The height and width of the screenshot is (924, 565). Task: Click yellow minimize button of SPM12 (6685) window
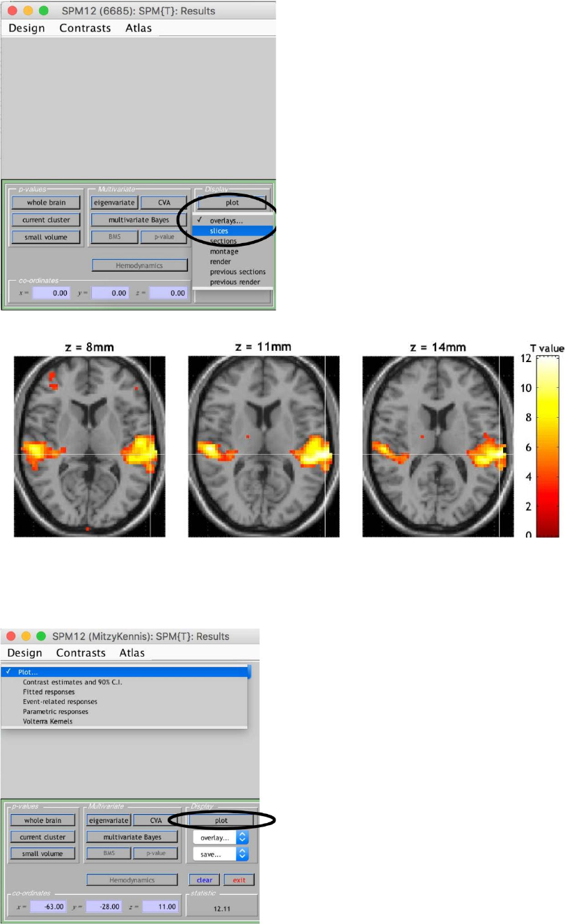29,11
